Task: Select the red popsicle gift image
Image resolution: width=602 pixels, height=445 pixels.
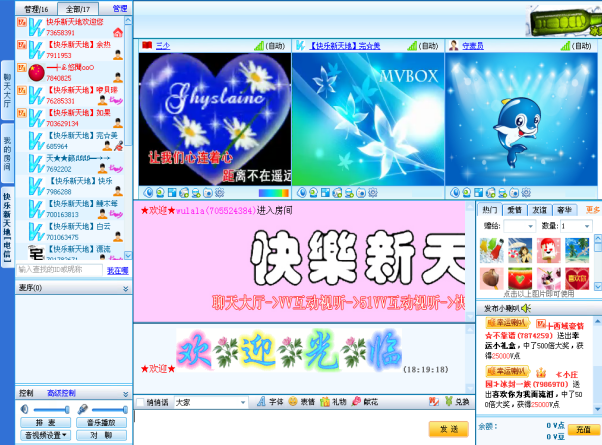Action: coord(548,250)
